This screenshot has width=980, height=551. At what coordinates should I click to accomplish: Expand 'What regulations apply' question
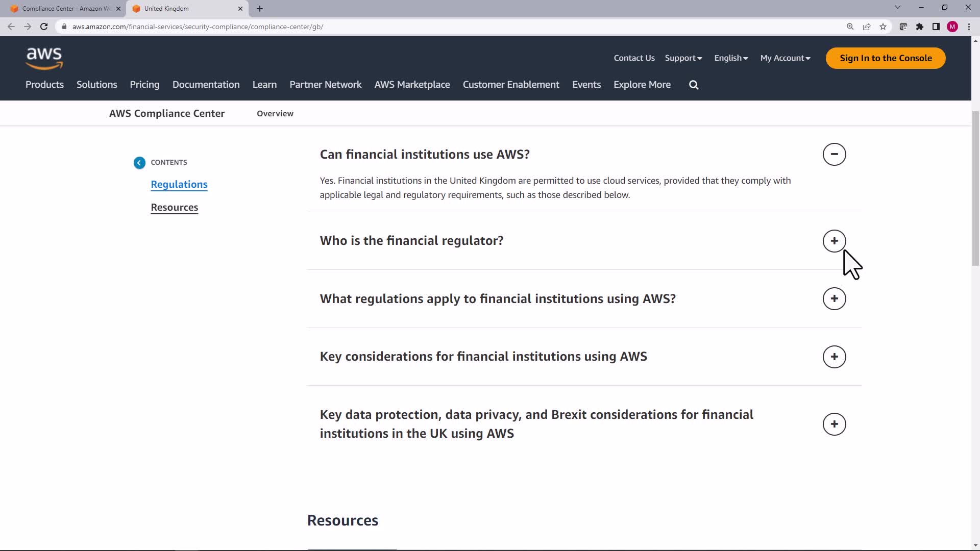pos(834,298)
